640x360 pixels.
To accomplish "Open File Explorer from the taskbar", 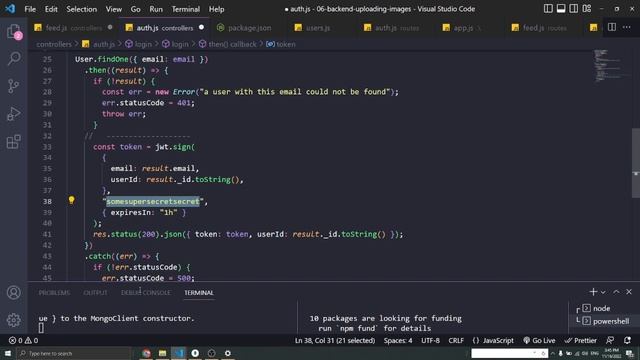I will (x=162, y=353).
